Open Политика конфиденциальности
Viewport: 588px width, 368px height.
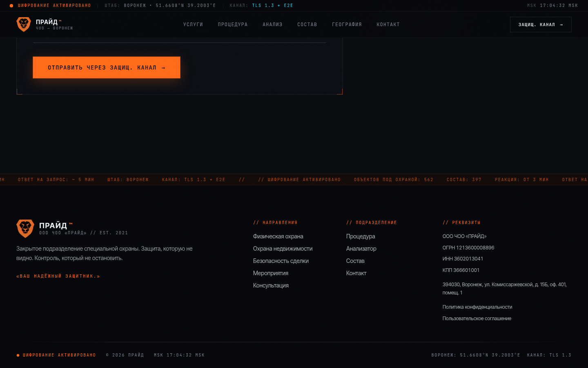477,307
